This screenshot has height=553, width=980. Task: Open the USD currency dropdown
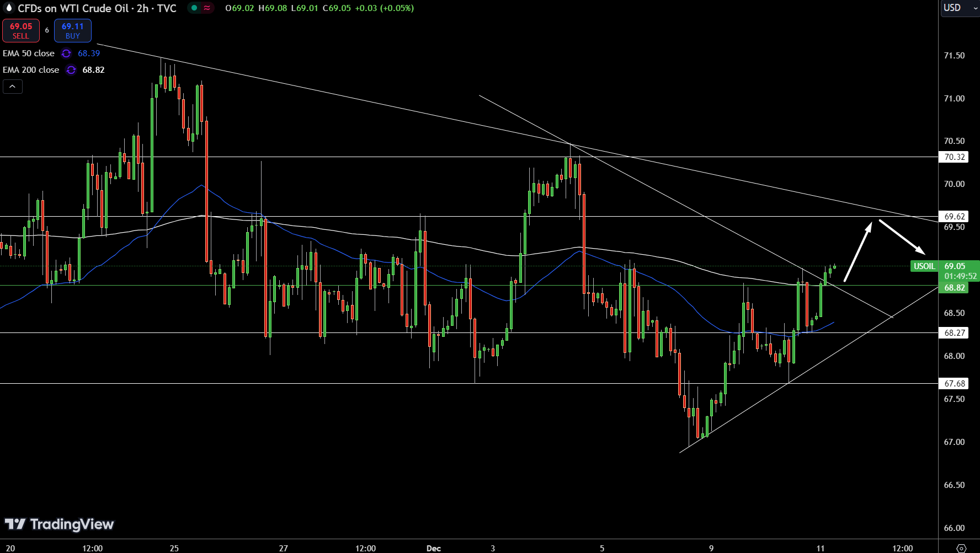[x=960, y=8]
